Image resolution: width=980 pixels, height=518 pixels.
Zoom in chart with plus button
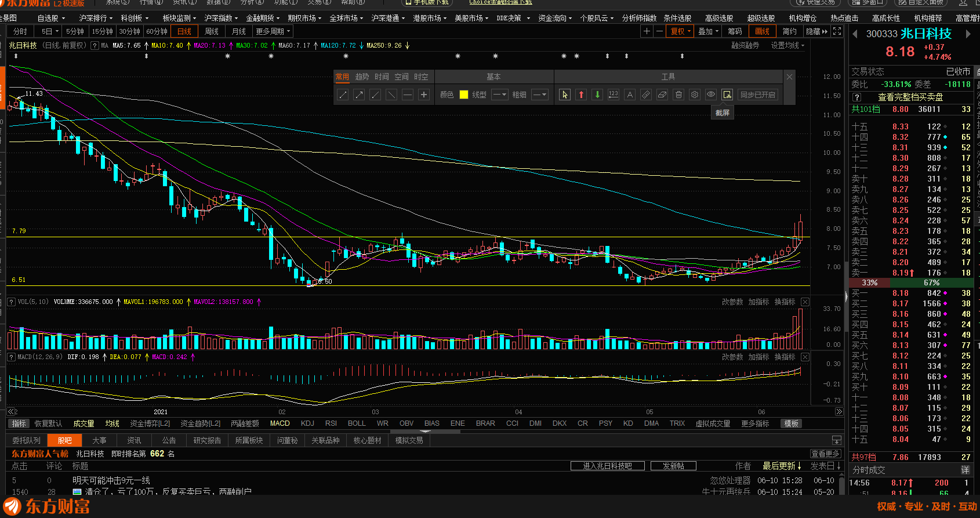click(647, 31)
